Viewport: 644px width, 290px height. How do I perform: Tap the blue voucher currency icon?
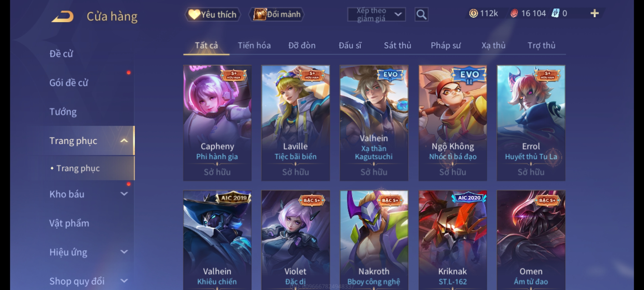point(555,13)
